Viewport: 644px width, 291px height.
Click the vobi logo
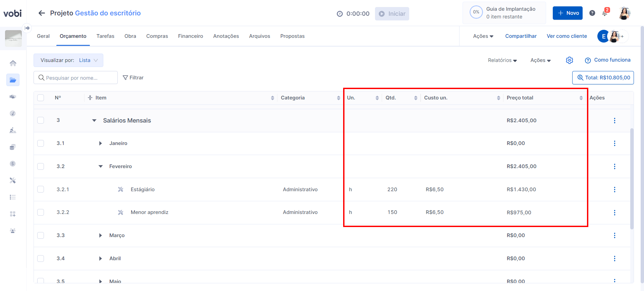tap(12, 13)
